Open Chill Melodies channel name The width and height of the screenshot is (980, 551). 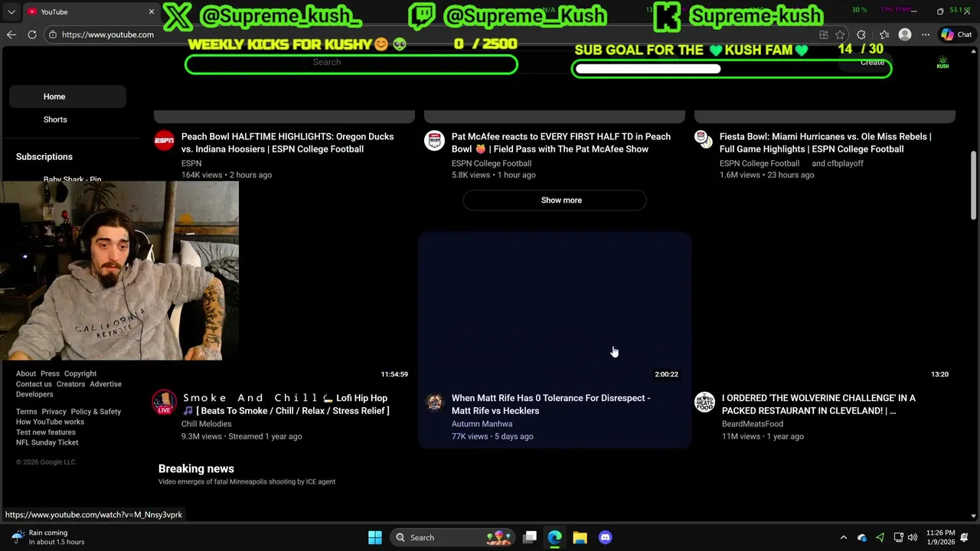(x=206, y=424)
